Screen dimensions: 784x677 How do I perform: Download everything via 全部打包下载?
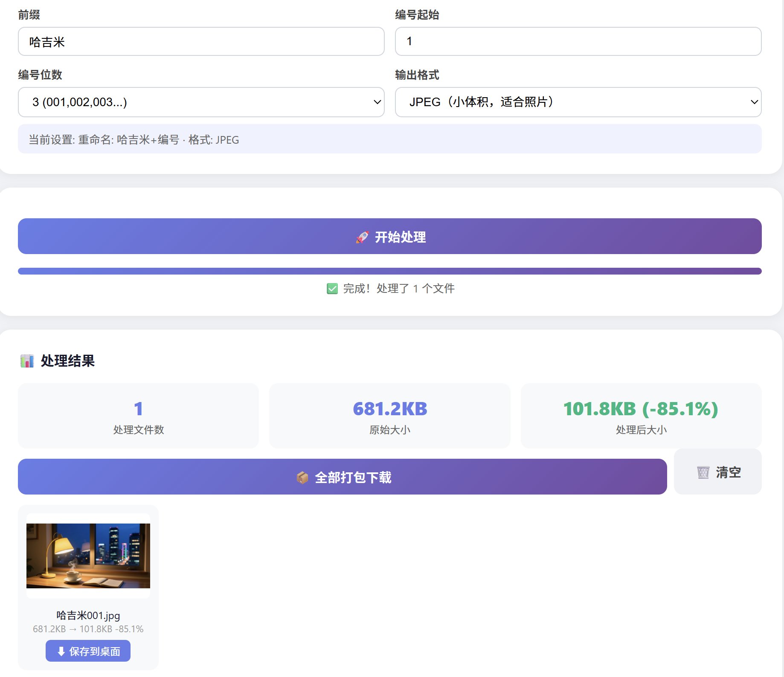(x=342, y=477)
